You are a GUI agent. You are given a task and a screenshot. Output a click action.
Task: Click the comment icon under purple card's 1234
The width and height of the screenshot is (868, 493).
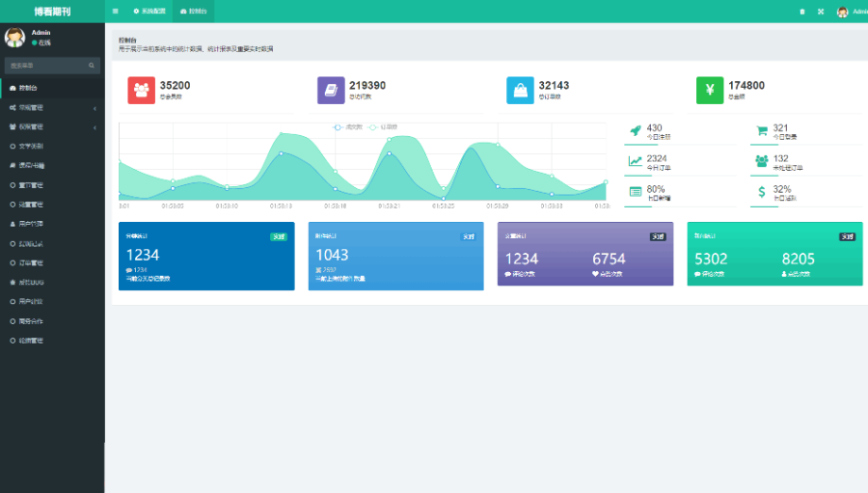point(507,274)
